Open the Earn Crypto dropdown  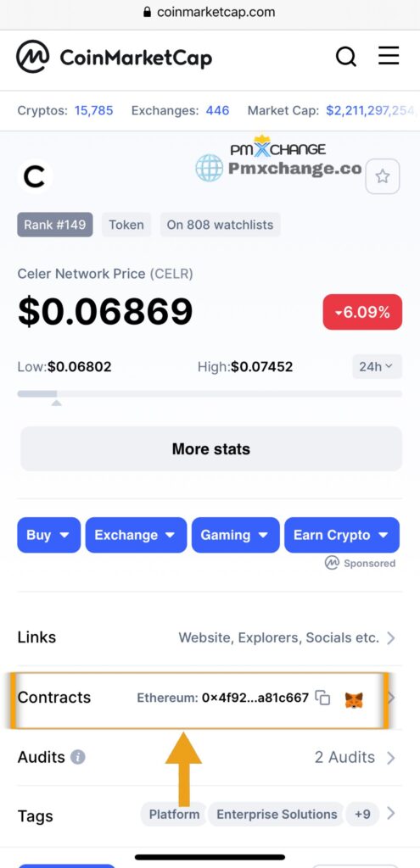coord(342,535)
